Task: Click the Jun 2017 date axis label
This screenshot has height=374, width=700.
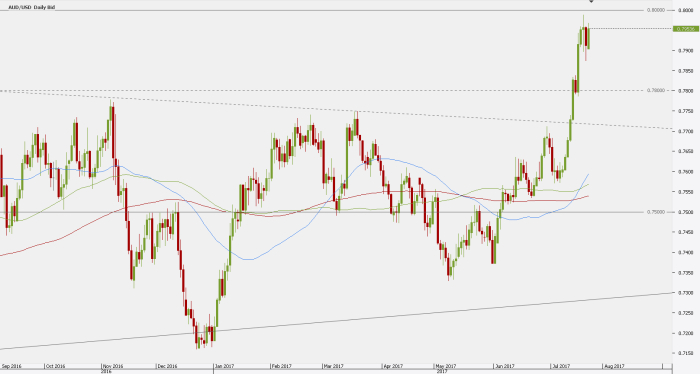Action: [x=504, y=366]
